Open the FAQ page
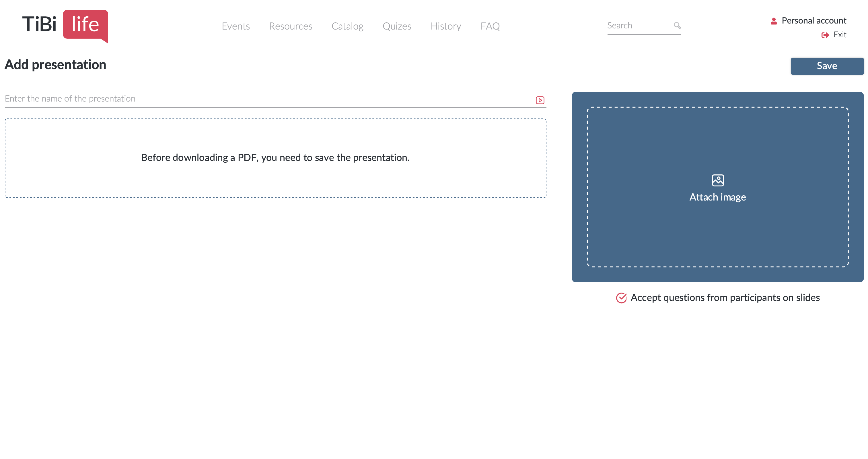 (490, 26)
